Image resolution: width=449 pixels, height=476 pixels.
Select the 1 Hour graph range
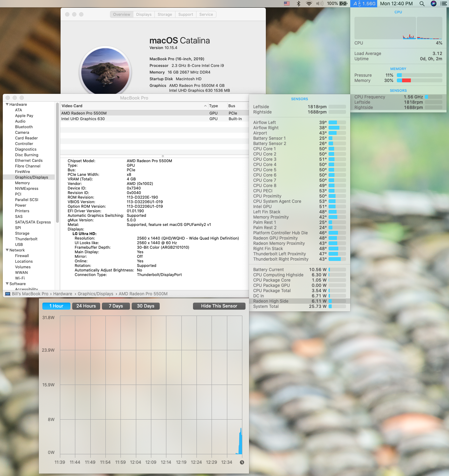56,306
